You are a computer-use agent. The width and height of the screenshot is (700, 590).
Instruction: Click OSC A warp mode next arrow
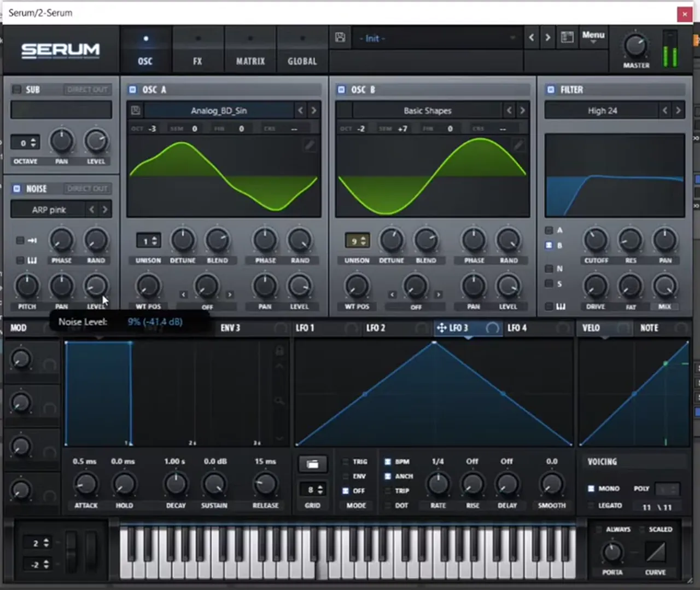tap(230, 295)
